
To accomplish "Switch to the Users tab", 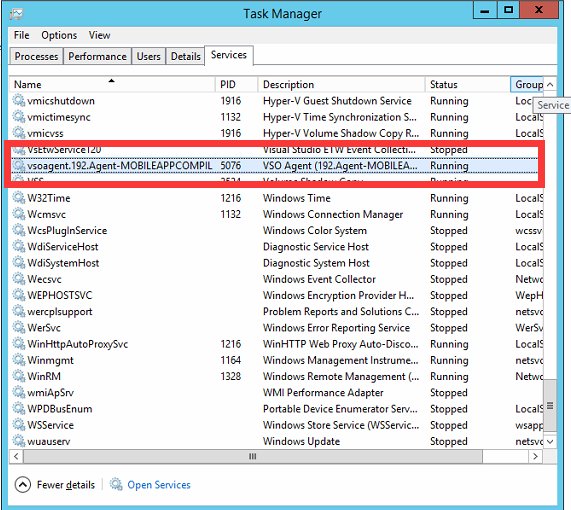I will (149, 56).
